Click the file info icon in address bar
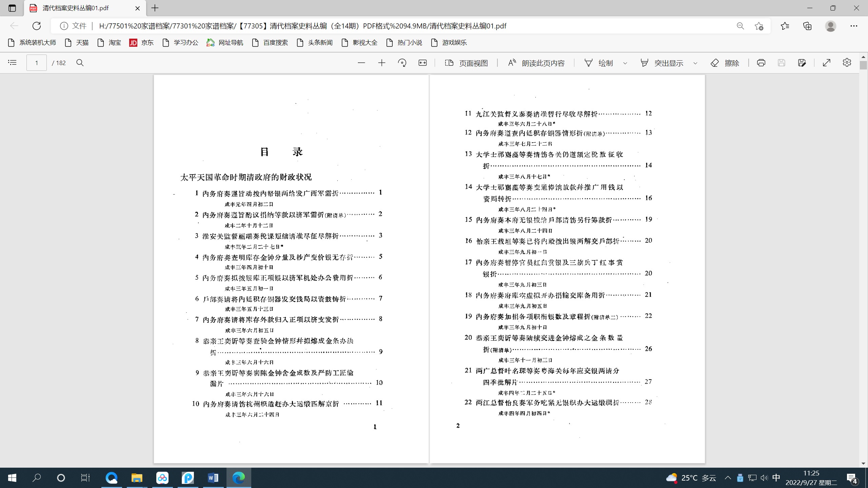Image resolution: width=868 pixels, height=488 pixels. 64,26
